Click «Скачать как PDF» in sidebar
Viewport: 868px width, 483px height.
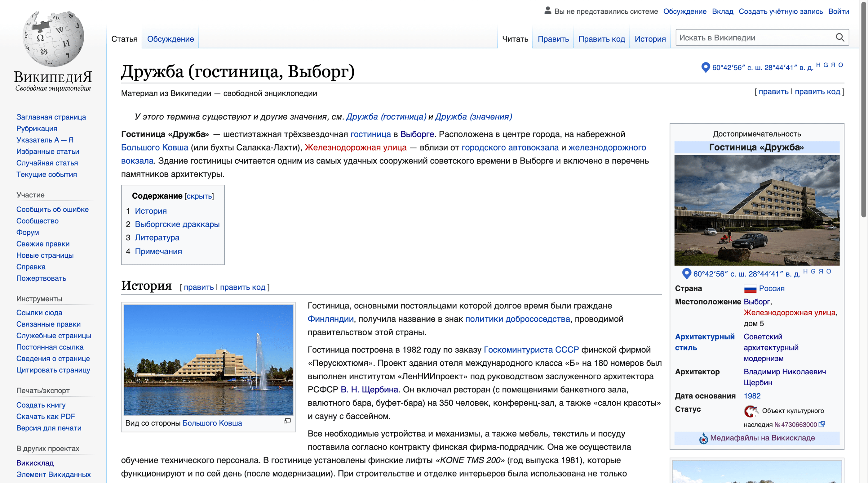(46, 417)
